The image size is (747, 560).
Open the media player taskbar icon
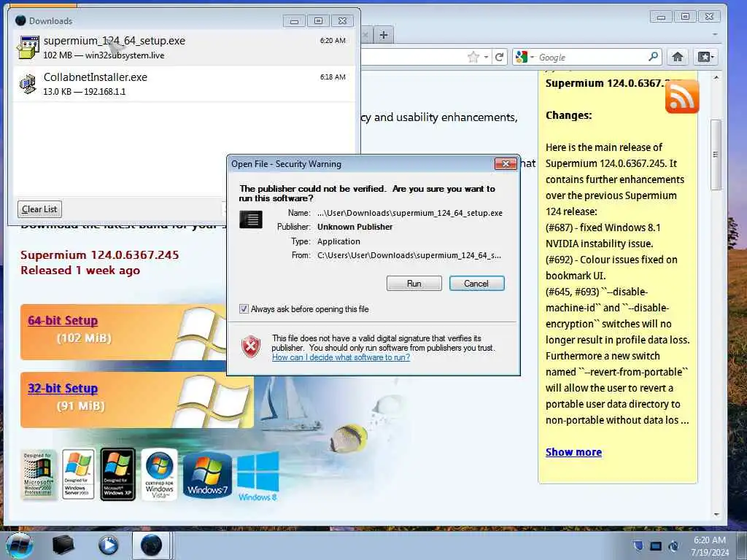[108, 545]
